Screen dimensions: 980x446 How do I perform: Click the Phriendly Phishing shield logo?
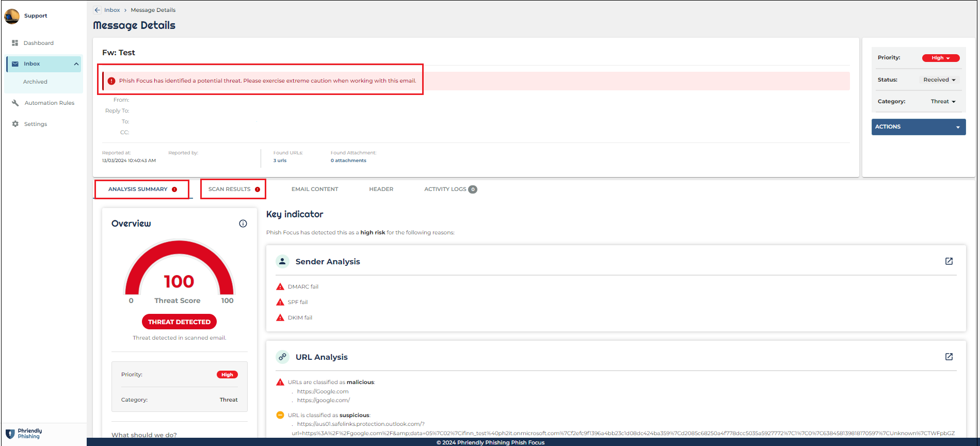pyautogui.click(x=10, y=434)
